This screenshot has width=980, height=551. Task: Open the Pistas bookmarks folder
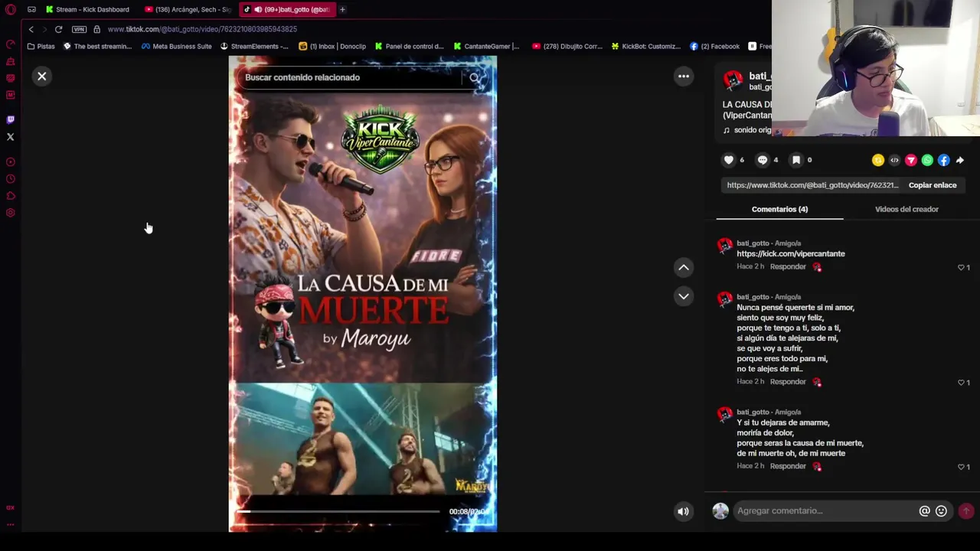point(41,46)
